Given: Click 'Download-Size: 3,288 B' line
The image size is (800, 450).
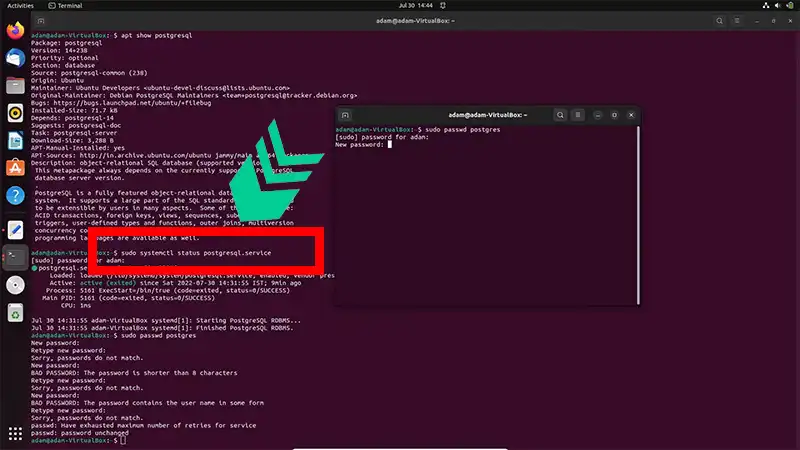Looking at the screenshot, I should pyautogui.click(x=72, y=140).
